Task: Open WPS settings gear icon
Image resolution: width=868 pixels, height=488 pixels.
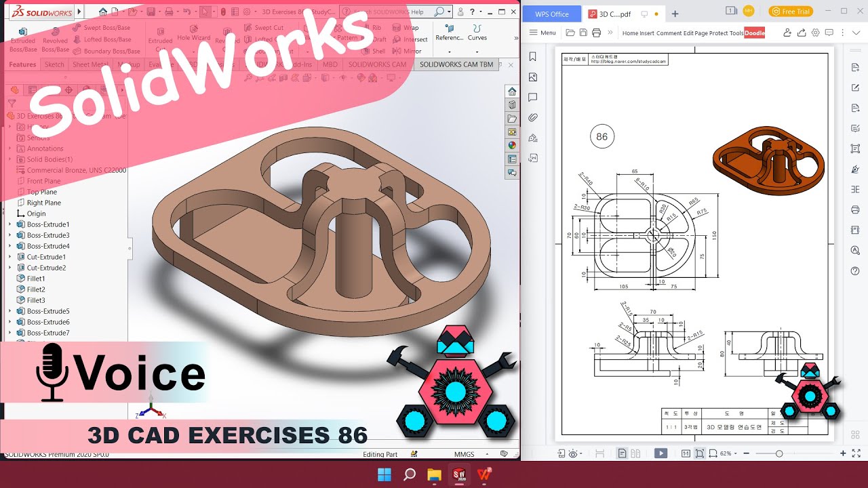Action: pyautogui.click(x=816, y=33)
